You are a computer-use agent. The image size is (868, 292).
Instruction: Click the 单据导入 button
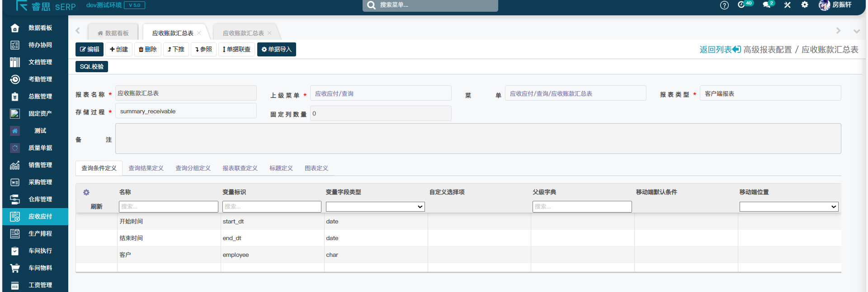[x=276, y=50]
